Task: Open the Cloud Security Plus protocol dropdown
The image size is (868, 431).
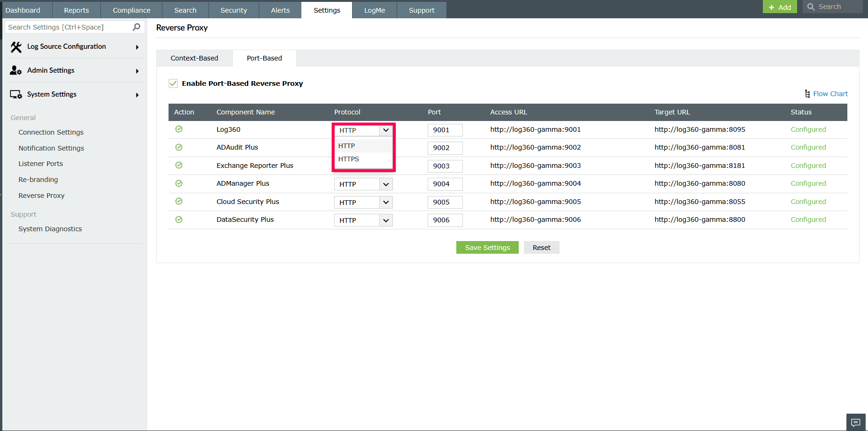Action: pyautogui.click(x=363, y=202)
